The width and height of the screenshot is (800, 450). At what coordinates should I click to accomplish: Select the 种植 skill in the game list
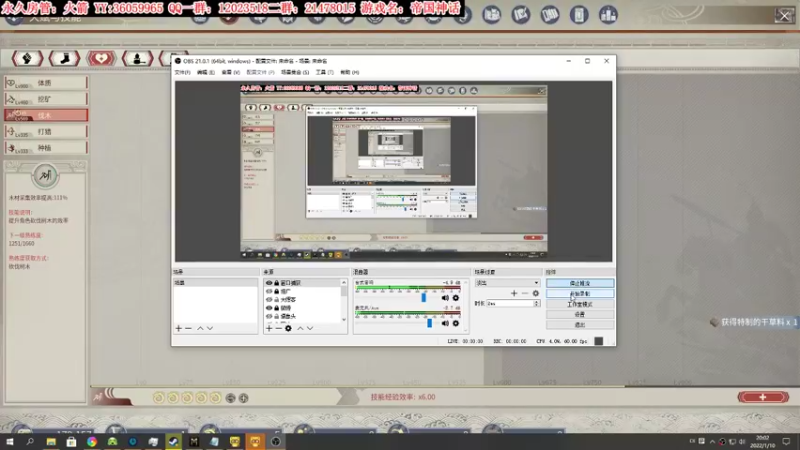tap(46, 148)
